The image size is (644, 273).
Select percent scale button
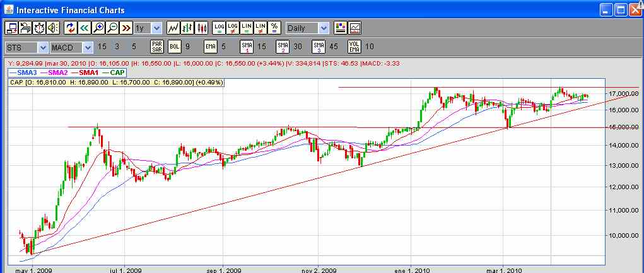[274, 28]
